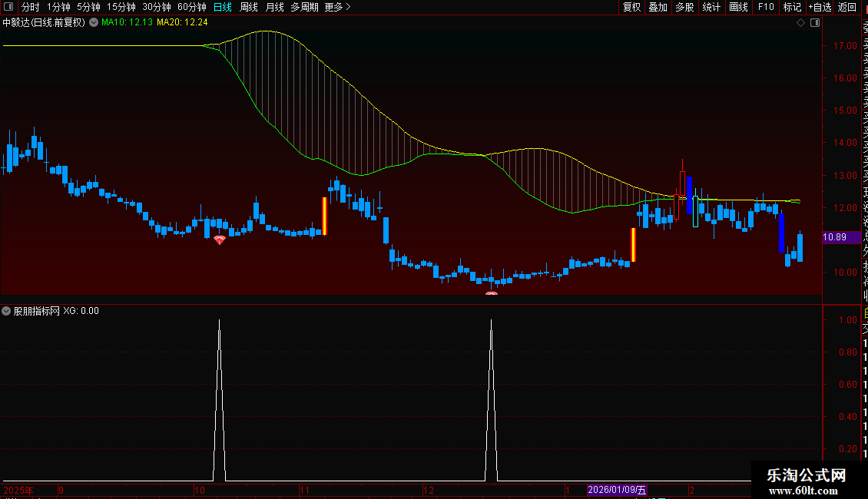Select the 60分钟 period
The height and width of the screenshot is (499, 868).
click(192, 7)
